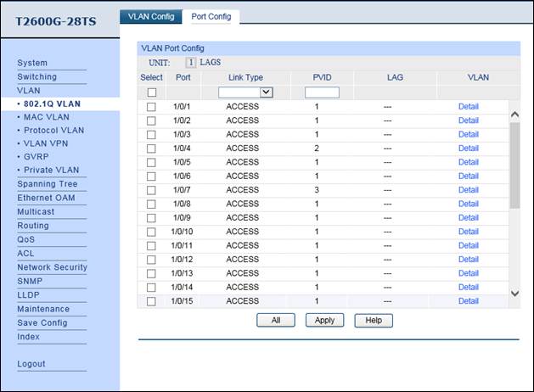Enable checkbox for port 1/0/12
Viewport: 534px width, 392px height.
tap(152, 260)
